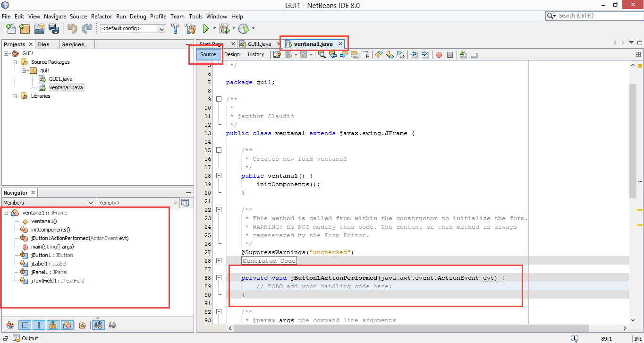Undo the last edit via the Undo icon
Screen dimensions: 644x343
click(71, 29)
